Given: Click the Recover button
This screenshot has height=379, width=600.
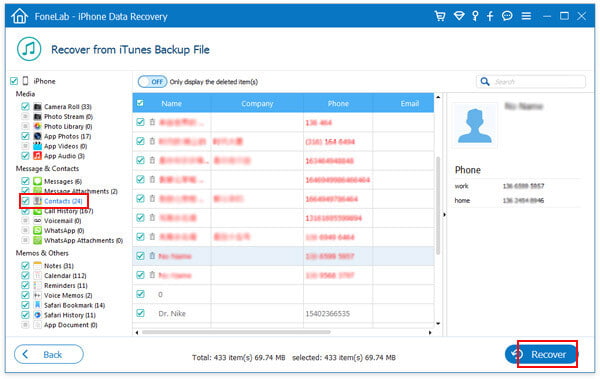Looking at the screenshot, I should pyautogui.click(x=541, y=354).
